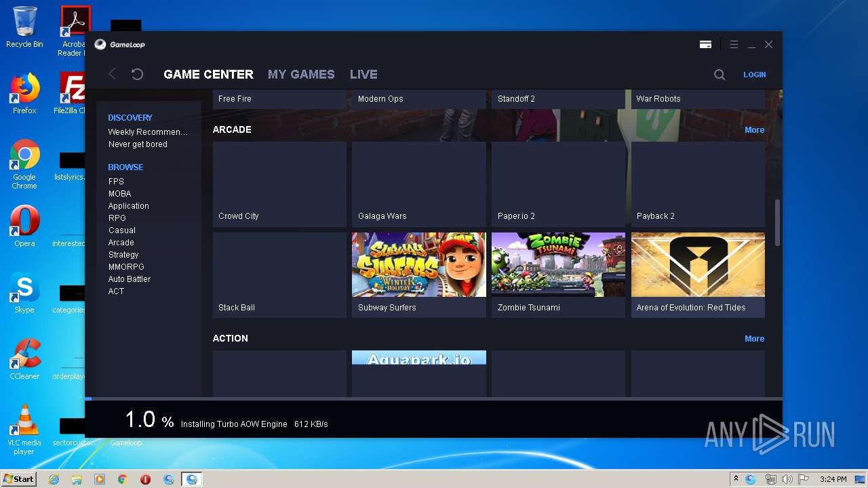The image size is (868, 488).
Task: Click More next to ARCADE
Action: click(754, 130)
